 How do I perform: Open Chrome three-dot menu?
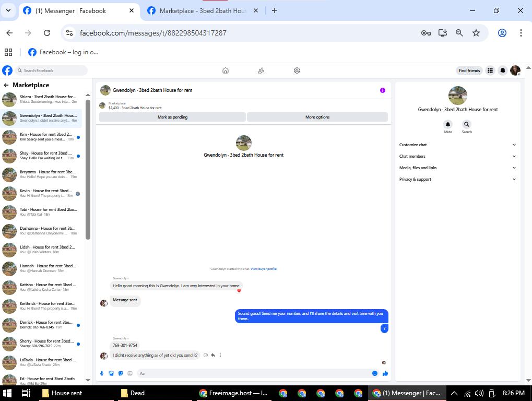coord(521,33)
